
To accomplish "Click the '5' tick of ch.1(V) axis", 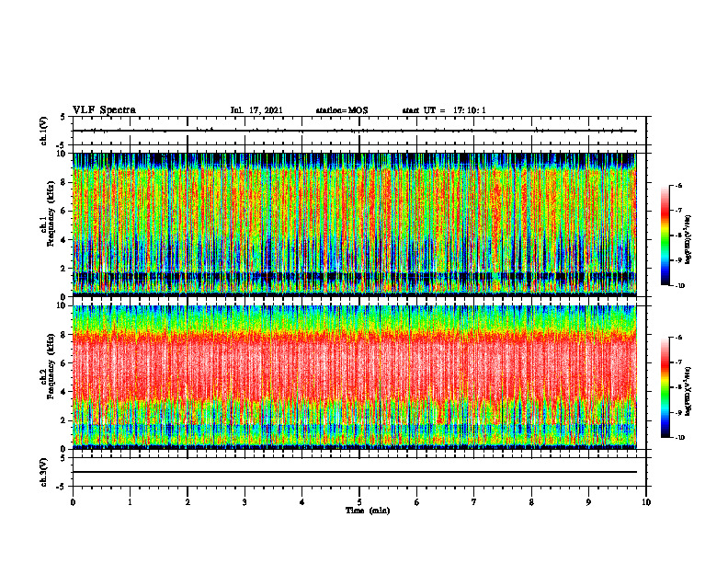I will click(x=63, y=117).
